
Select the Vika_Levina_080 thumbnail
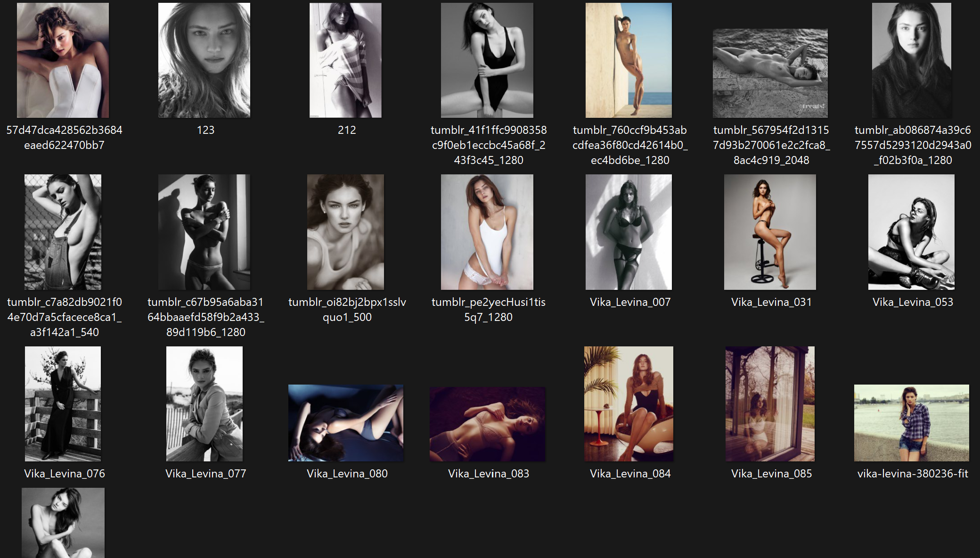tap(346, 423)
